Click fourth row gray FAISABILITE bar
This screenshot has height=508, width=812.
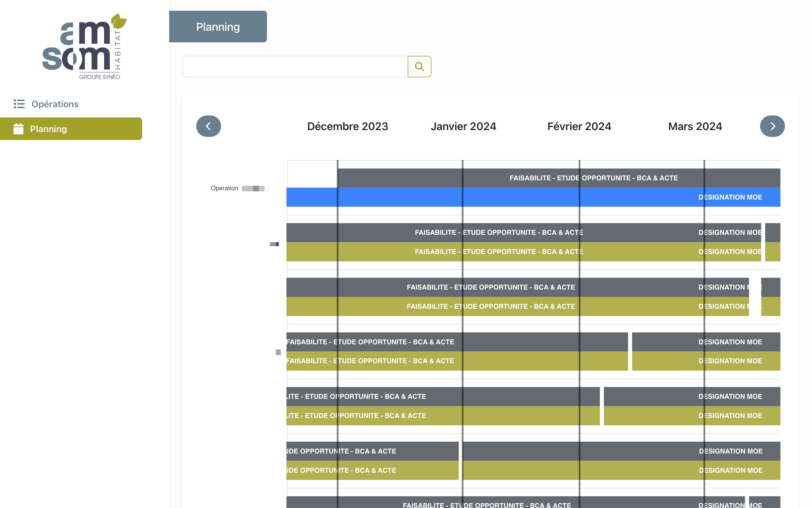click(x=457, y=342)
